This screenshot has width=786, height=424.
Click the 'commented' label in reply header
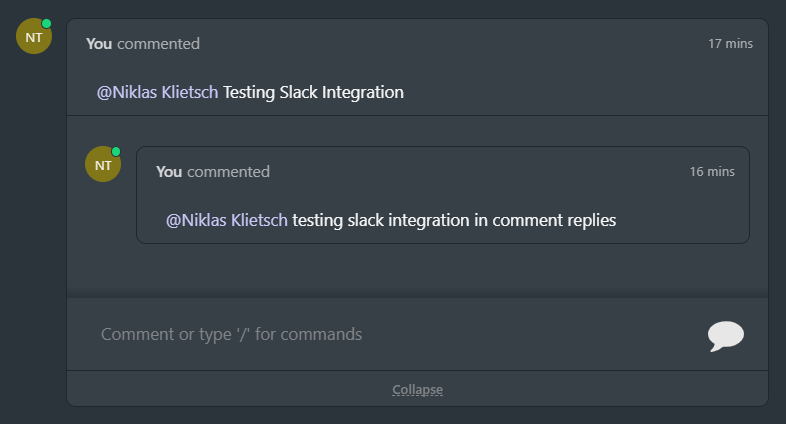pyautogui.click(x=229, y=171)
